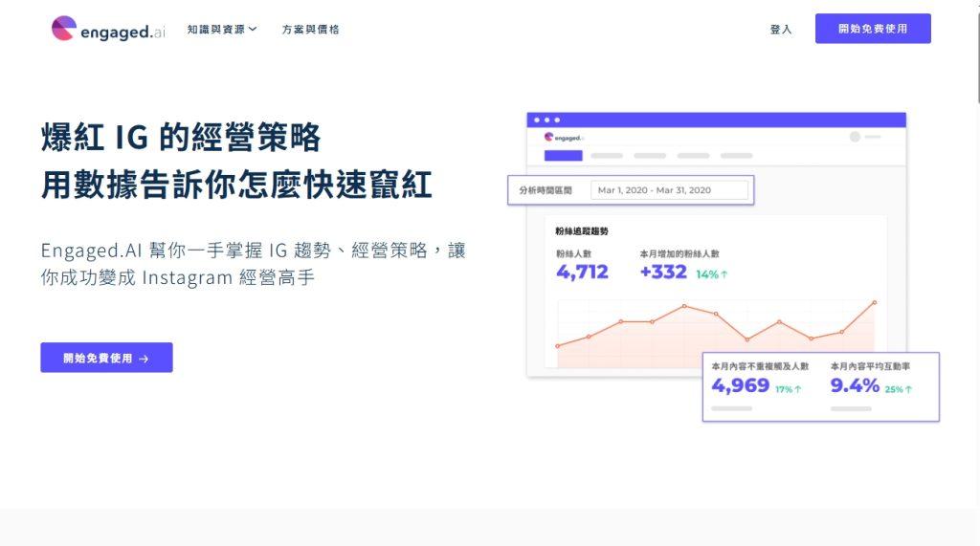Click the 開始免費使用 button with arrow

point(106,358)
